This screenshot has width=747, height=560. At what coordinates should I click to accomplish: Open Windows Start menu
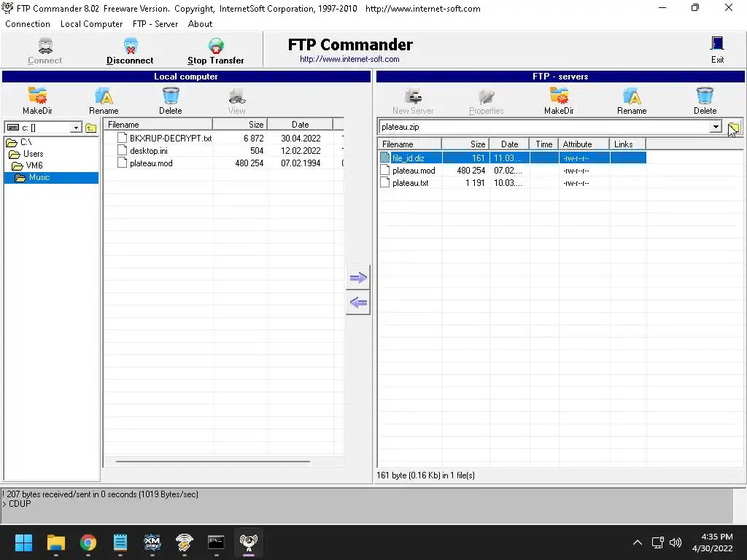click(x=23, y=542)
